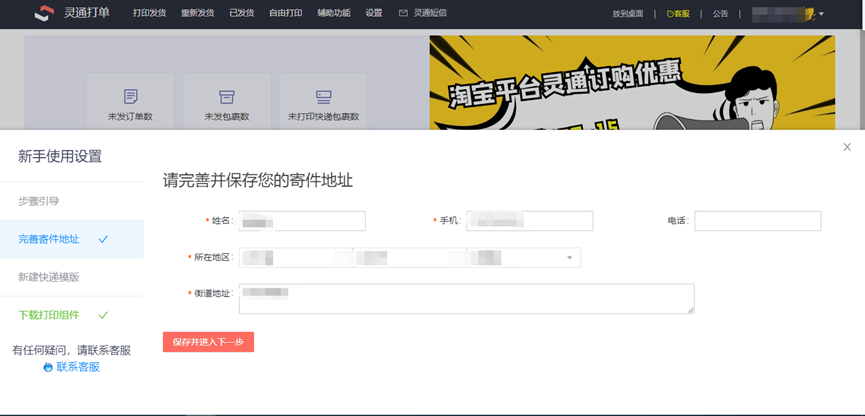Viewport: 865px width, 416px height.
Task: Click the 放到桌面 link
Action: 628,14
